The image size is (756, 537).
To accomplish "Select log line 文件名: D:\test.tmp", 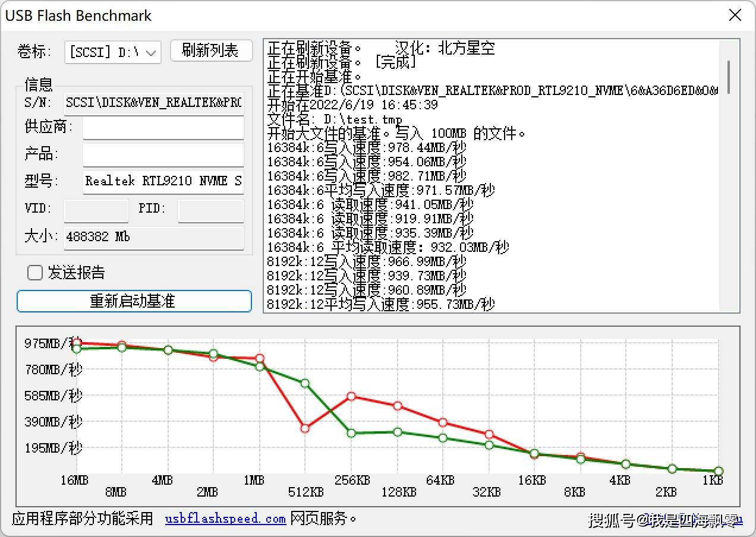I will pyautogui.click(x=335, y=119).
